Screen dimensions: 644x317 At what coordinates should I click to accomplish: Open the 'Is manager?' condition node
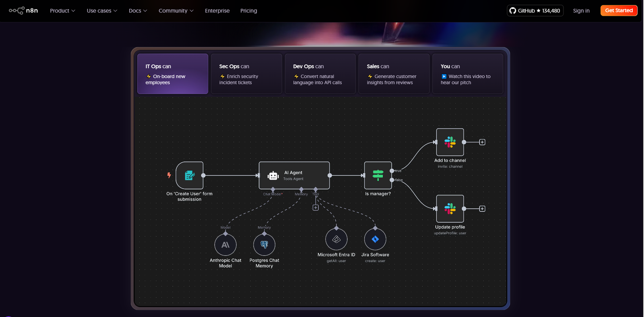coord(378,176)
